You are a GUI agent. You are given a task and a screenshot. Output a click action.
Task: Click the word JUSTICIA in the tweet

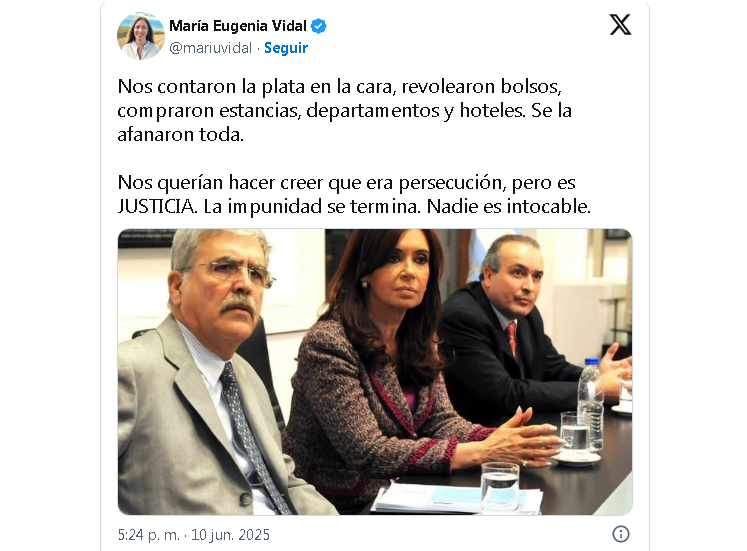tap(156, 207)
